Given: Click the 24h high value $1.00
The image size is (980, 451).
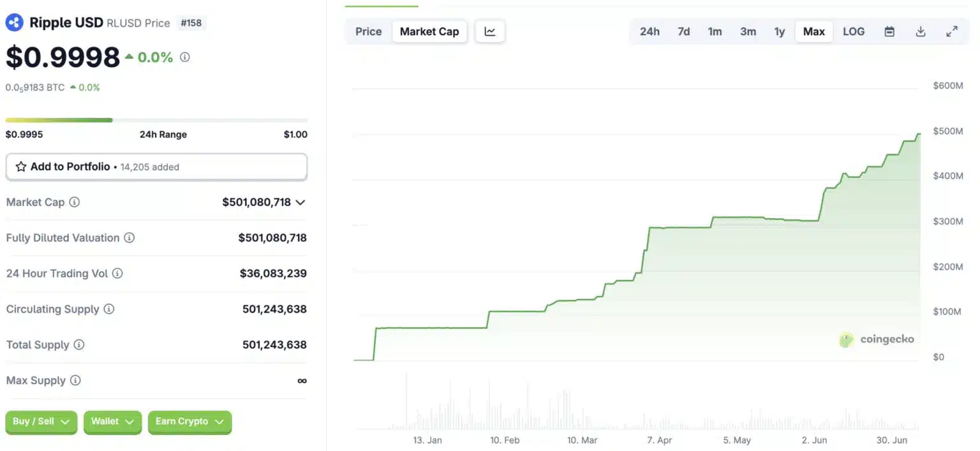Looking at the screenshot, I should point(295,135).
